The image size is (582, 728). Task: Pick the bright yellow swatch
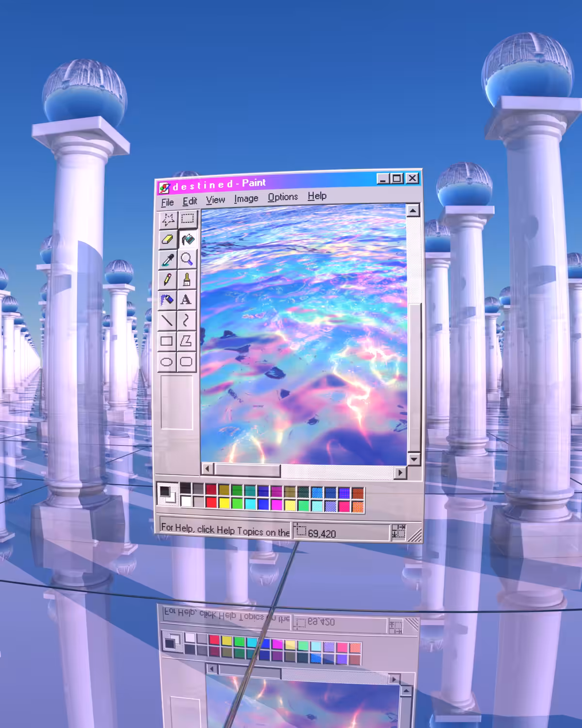tap(224, 503)
